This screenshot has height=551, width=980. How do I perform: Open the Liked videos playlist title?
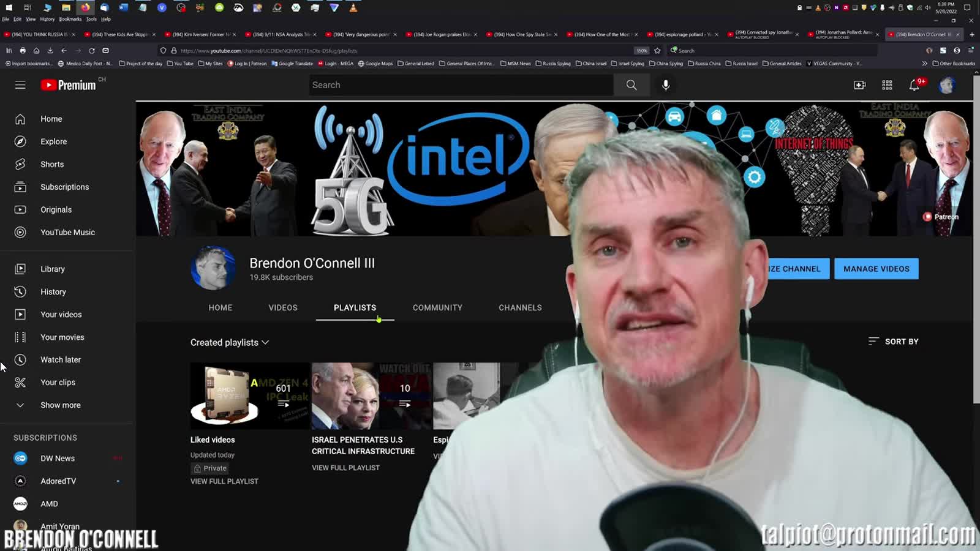pyautogui.click(x=213, y=440)
